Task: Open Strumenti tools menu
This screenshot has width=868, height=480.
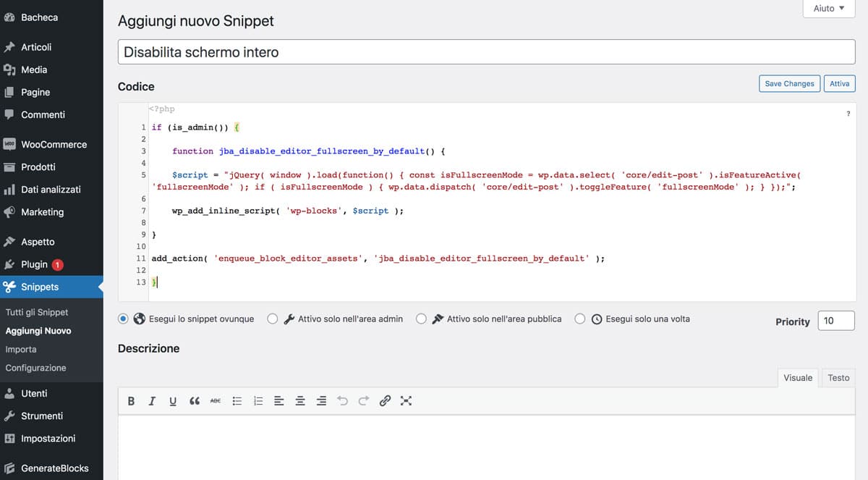Action: pyautogui.click(x=51, y=416)
